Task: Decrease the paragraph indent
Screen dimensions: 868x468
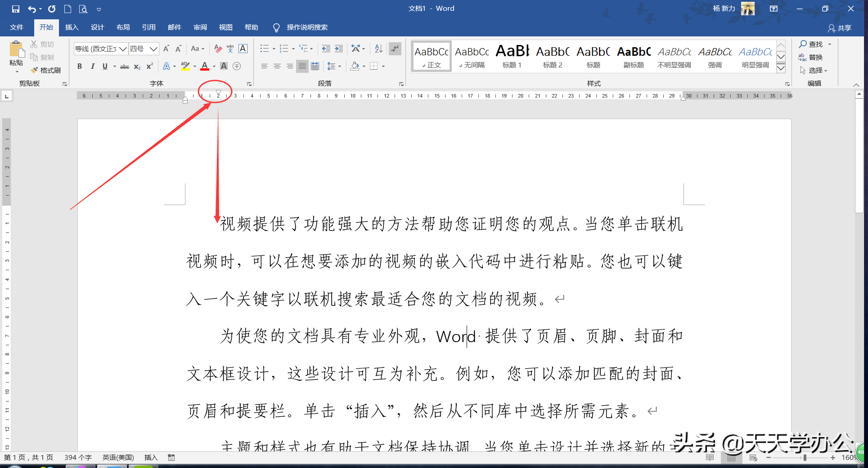Action: 326,49
